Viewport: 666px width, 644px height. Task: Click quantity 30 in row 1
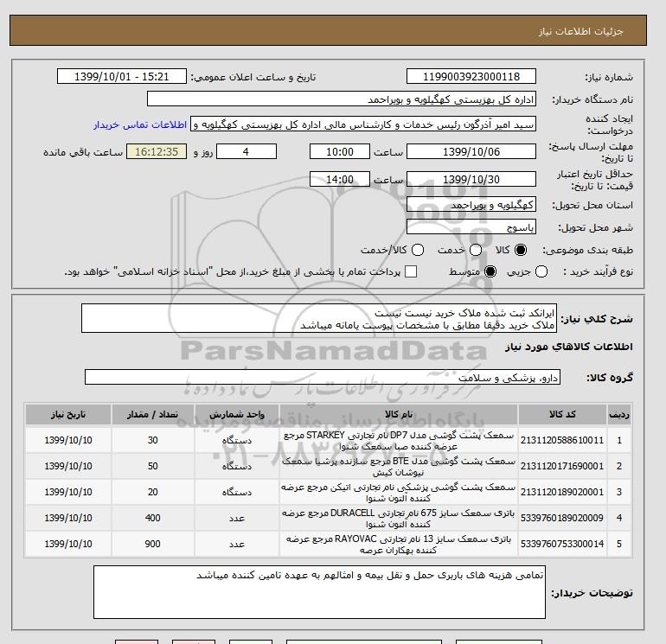153,440
